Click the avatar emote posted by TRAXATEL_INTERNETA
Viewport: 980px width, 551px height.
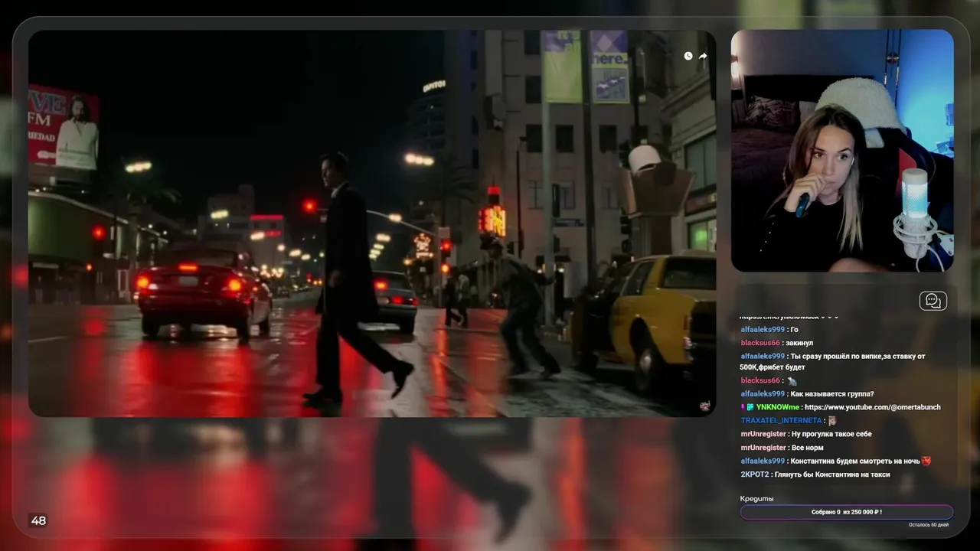(x=832, y=420)
